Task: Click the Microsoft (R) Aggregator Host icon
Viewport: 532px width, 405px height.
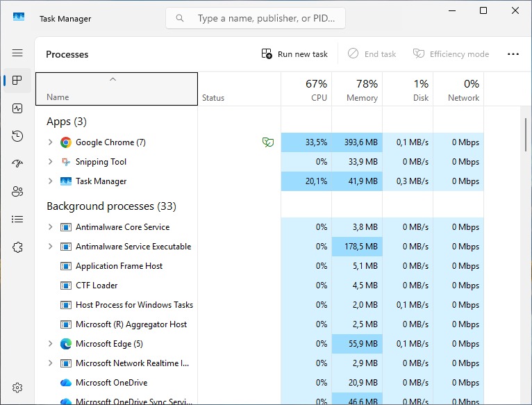Action: tap(66, 324)
